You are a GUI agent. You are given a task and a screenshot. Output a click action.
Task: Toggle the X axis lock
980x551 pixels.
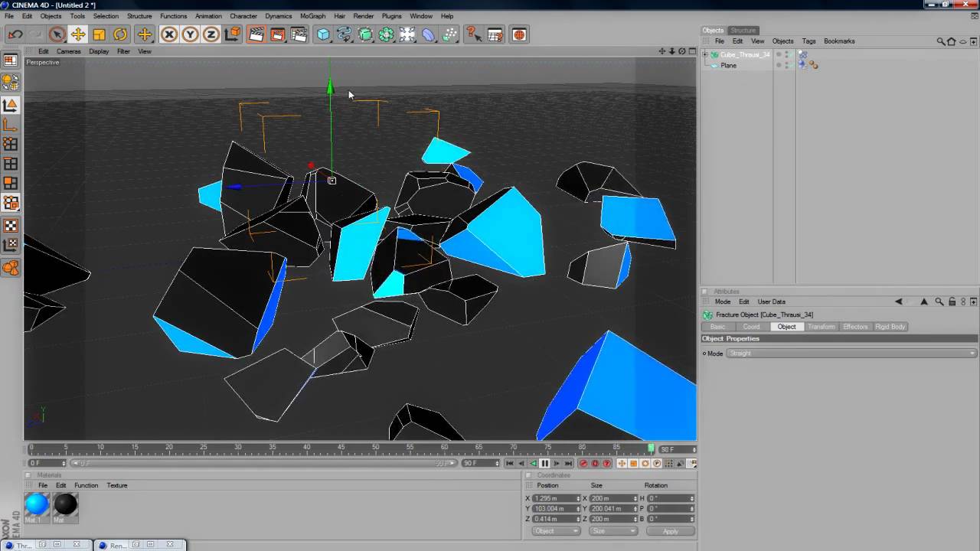click(169, 34)
